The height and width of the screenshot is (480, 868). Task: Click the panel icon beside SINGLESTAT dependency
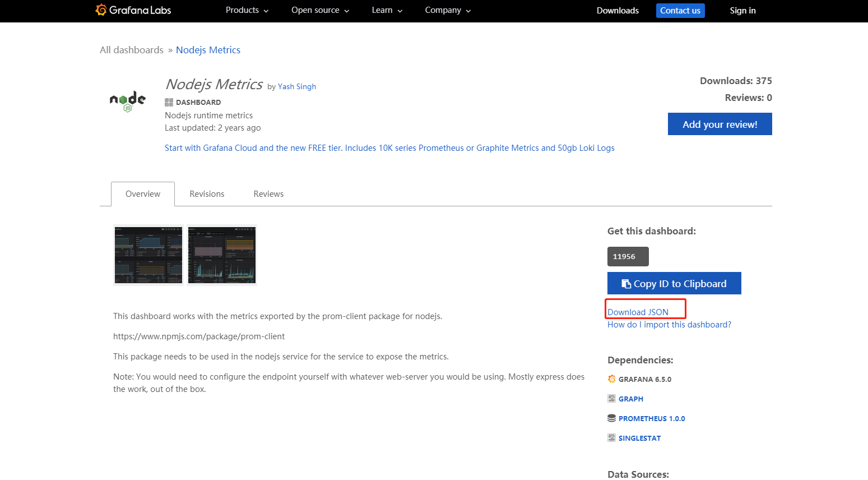click(611, 438)
